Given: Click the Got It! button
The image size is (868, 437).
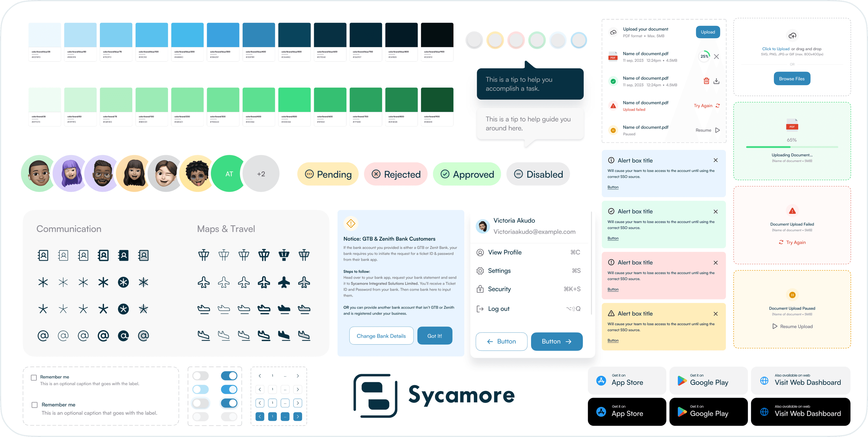Looking at the screenshot, I should click(x=435, y=336).
